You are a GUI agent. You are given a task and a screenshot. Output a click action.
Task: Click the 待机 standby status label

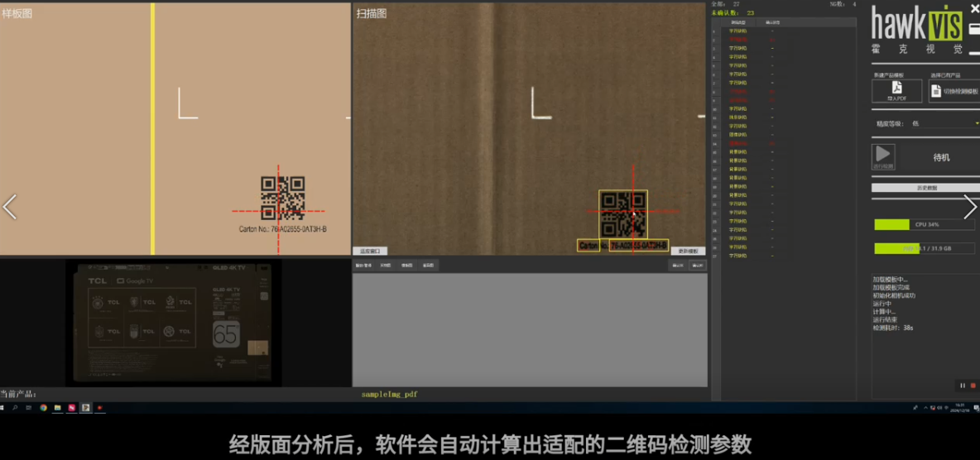[x=941, y=157]
